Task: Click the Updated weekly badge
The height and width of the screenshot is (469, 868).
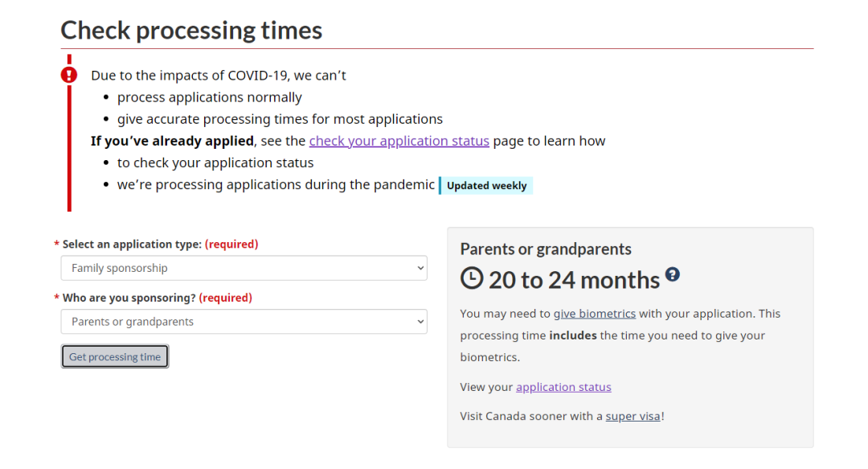Action: (486, 186)
